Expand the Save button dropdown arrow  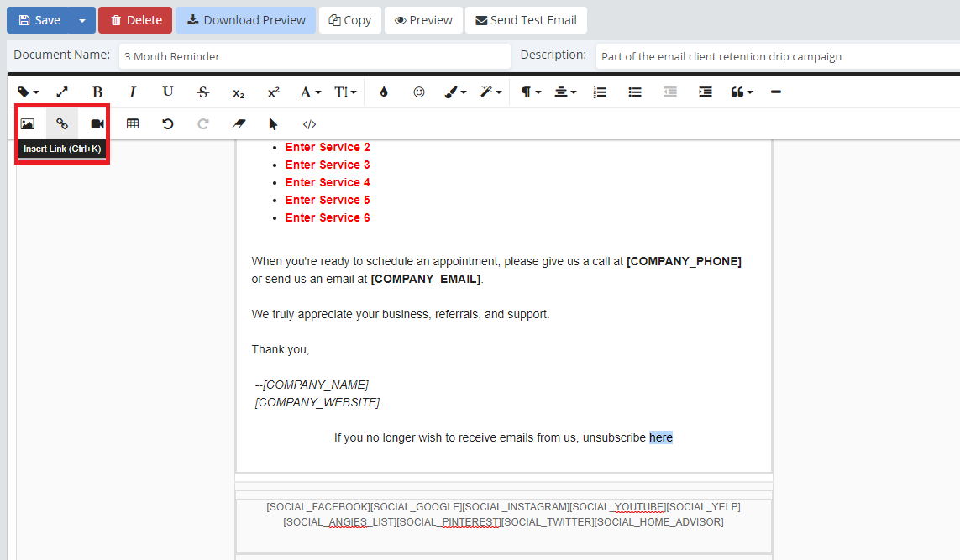point(82,20)
